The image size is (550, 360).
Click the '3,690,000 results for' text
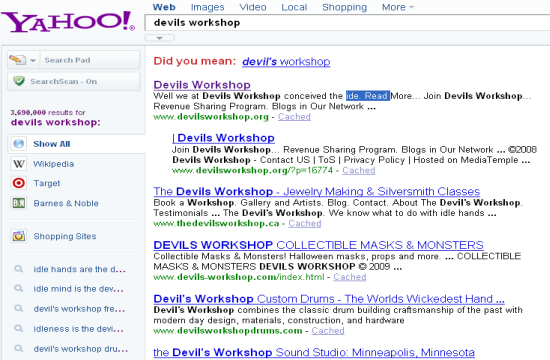(x=48, y=113)
